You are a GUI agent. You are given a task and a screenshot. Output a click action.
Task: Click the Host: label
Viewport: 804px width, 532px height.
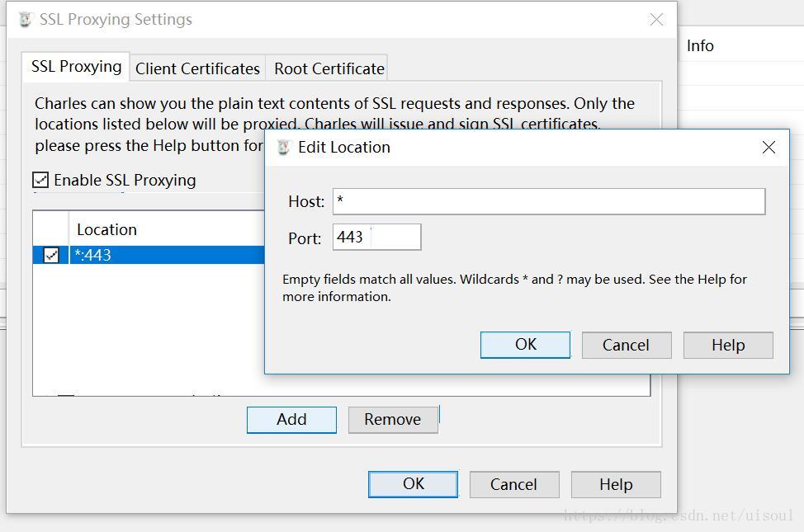pyautogui.click(x=306, y=201)
